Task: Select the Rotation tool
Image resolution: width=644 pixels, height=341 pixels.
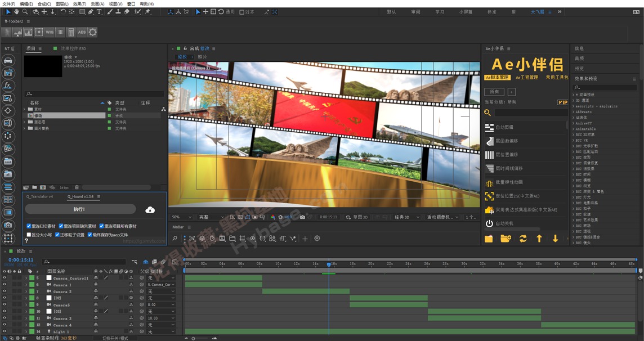Action: (x=63, y=12)
